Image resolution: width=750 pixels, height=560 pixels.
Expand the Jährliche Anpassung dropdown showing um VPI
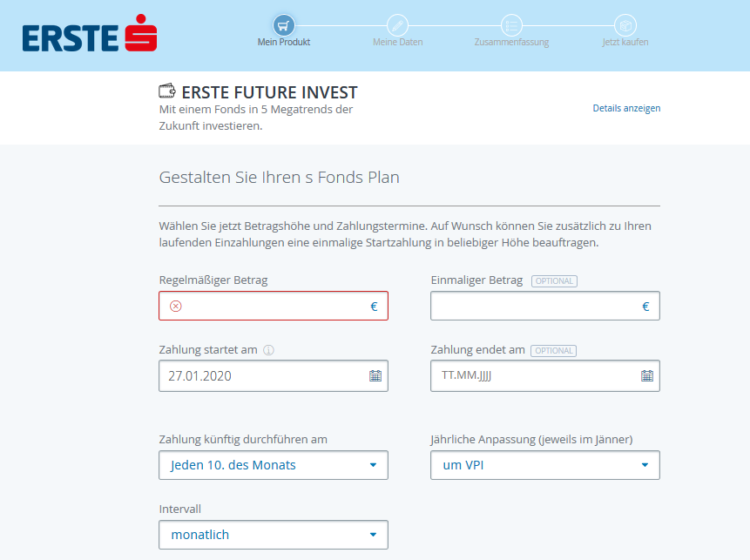544,465
